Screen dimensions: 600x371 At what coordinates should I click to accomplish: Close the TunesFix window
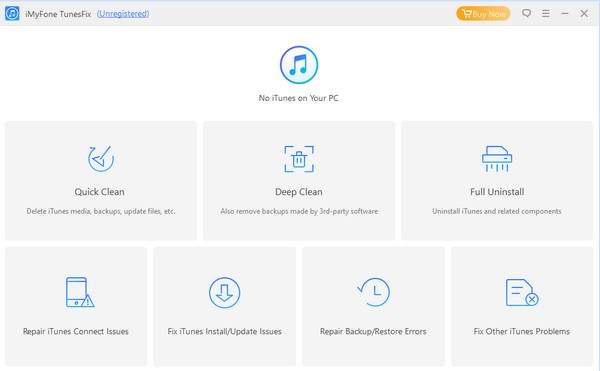tap(584, 14)
